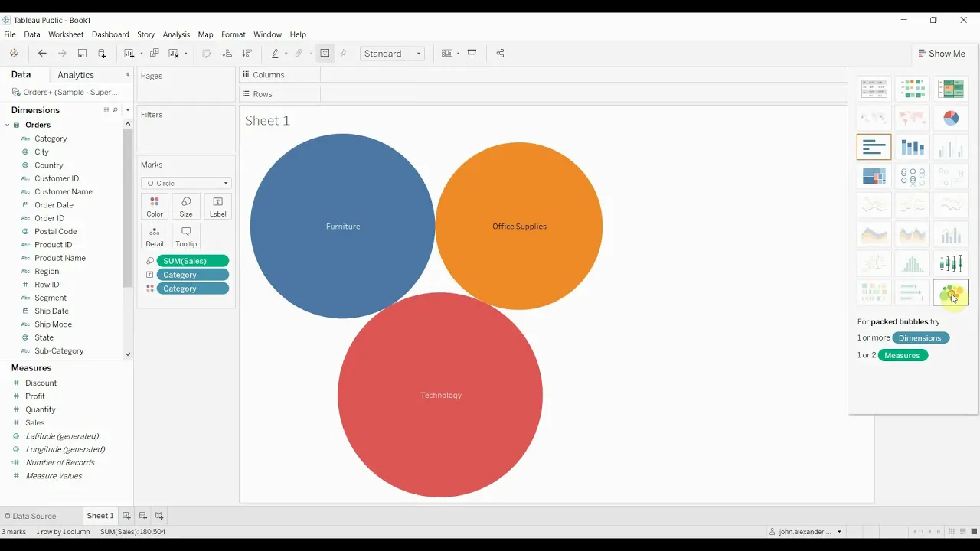Screen dimensions: 980x551
Task: Collapse the Orders table tree
Action: (8, 125)
